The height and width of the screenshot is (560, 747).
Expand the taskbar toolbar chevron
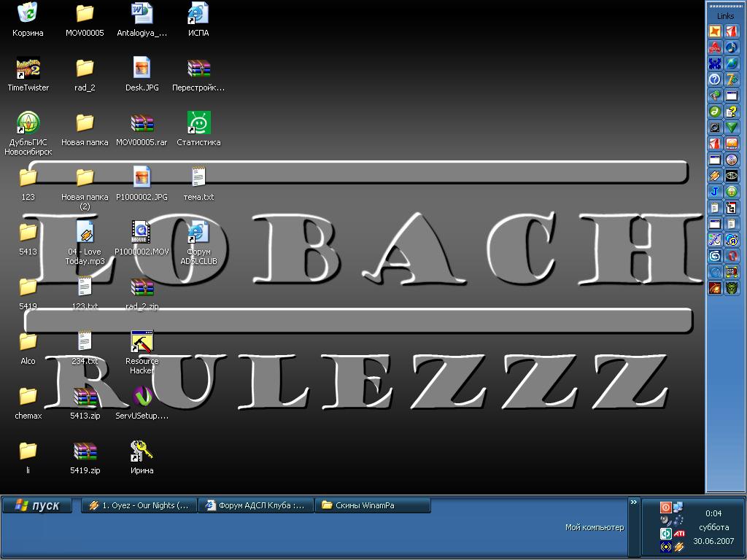point(634,502)
